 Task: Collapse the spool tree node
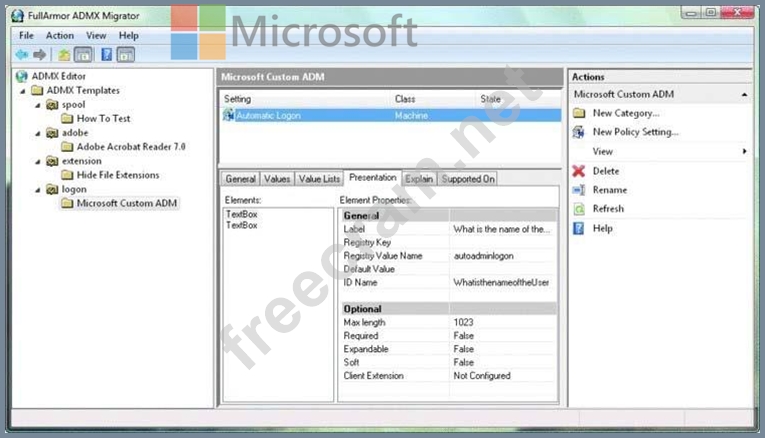[x=38, y=105]
